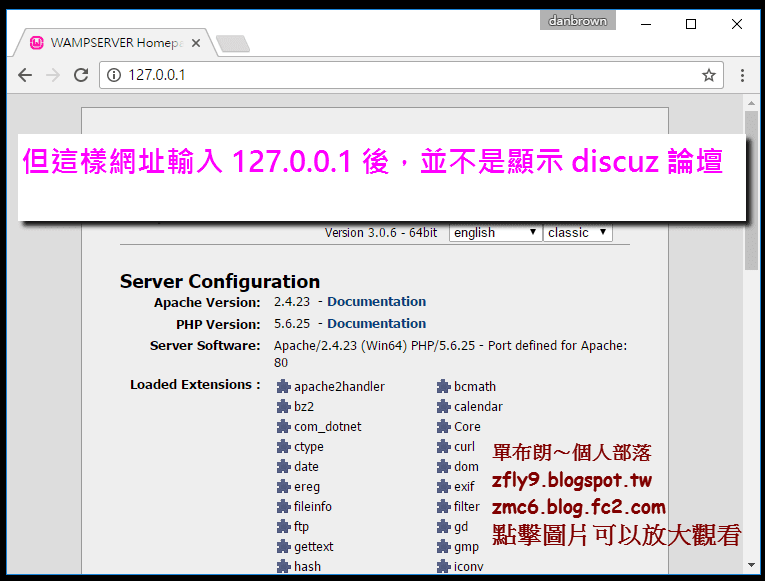Viewport: 765px width, 581px height.
Task: Click the Core extension icon
Action: click(443, 427)
